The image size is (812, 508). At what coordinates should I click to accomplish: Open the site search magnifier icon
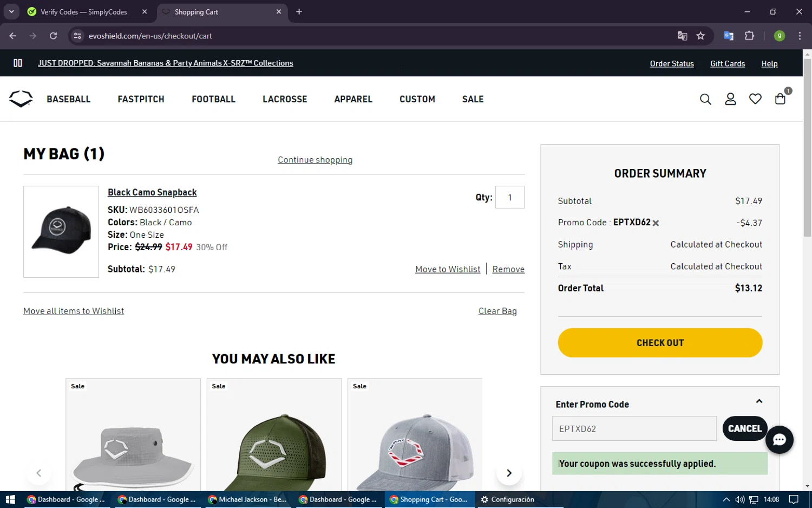pyautogui.click(x=705, y=99)
